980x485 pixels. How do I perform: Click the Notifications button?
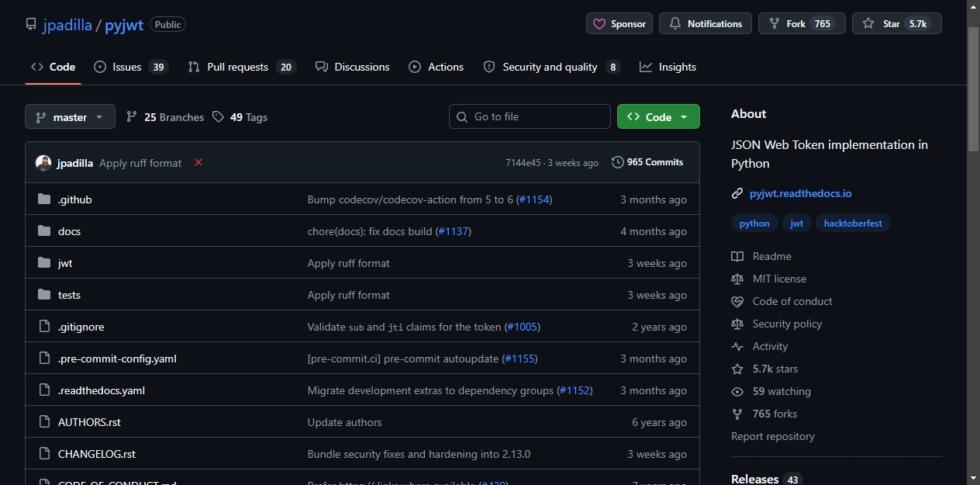[x=706, y=24]
